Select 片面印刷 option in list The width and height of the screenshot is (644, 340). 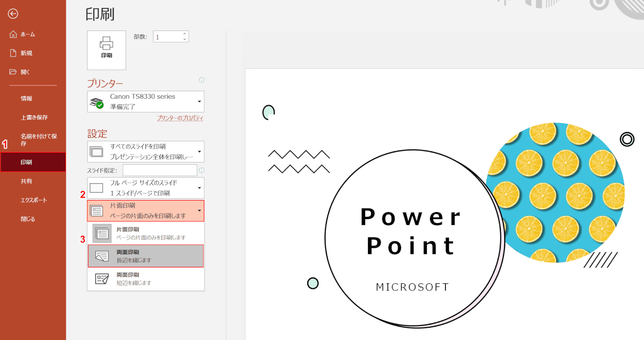tap(146, 233)
